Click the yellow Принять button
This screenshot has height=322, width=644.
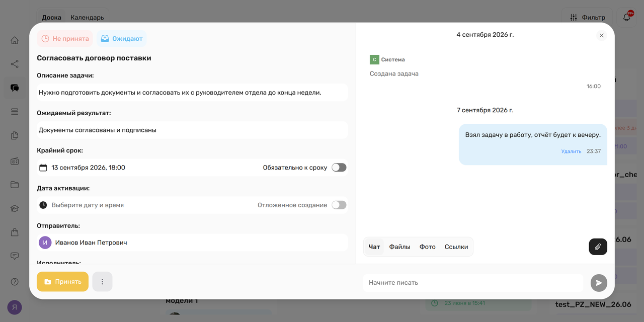point(63,282)
